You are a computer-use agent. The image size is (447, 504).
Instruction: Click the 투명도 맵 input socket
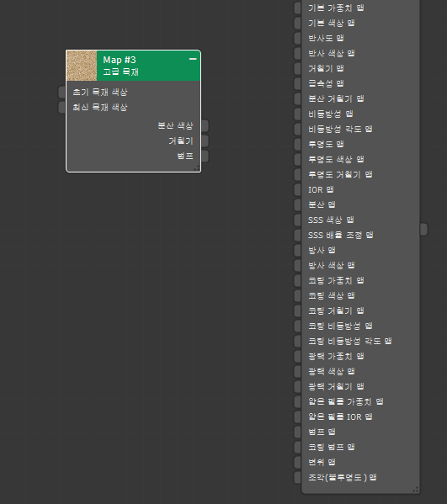tap(298, 144)
